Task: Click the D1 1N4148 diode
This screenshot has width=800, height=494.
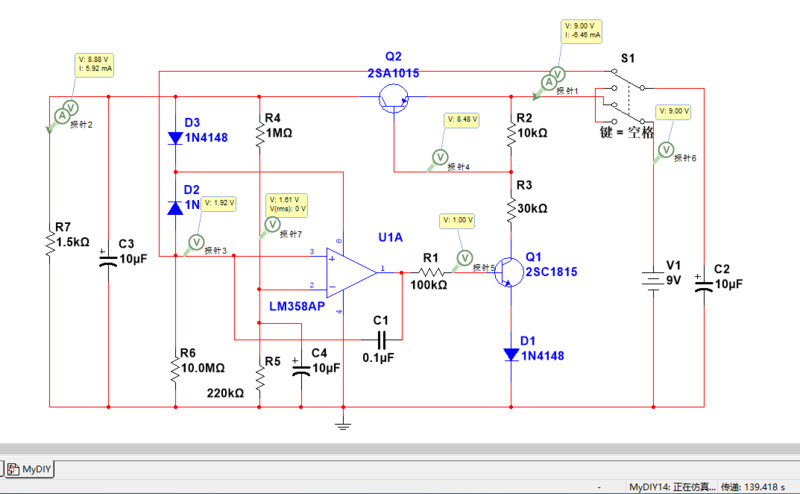Action: [511, 354]
